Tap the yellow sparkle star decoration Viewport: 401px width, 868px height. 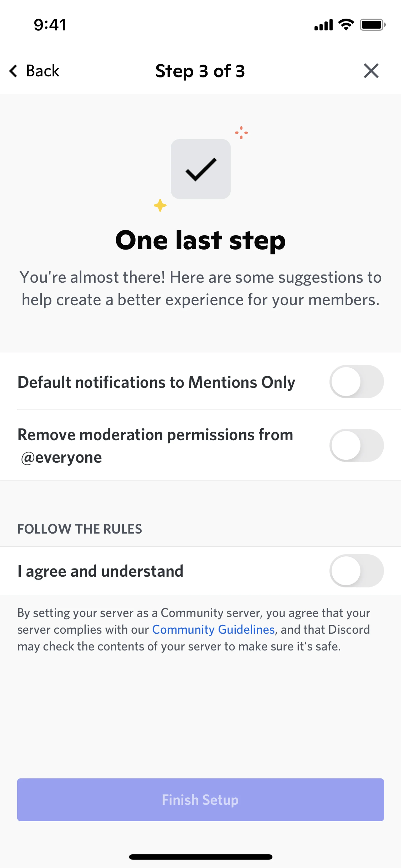160,205
